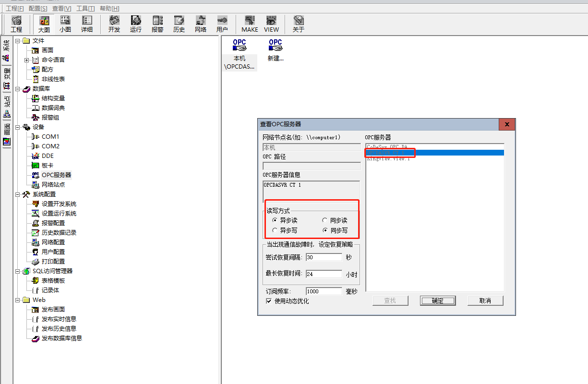Screen dimensions: 588x384
Task: Open the 工具[T] menu
Action: (x=85, y=8)
